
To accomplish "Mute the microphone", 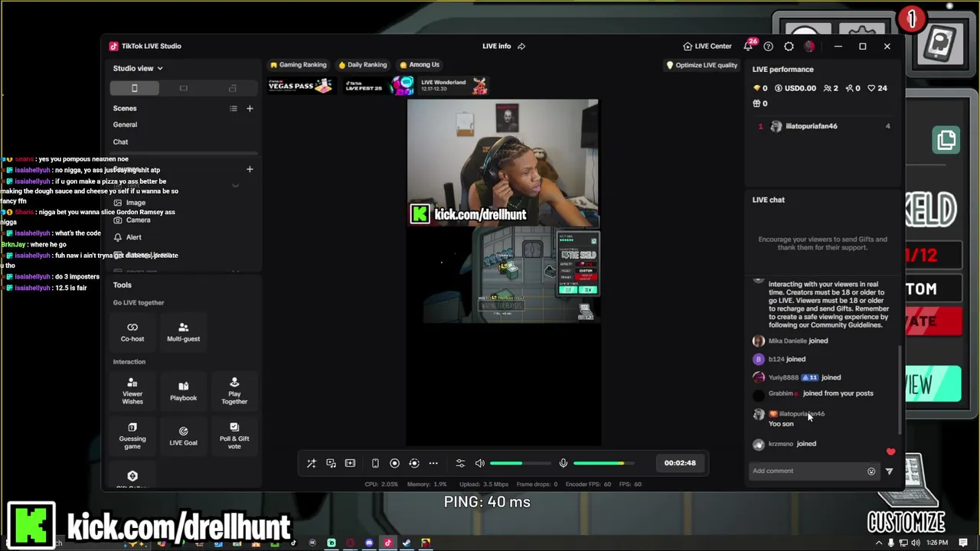I will pos(563,463).
